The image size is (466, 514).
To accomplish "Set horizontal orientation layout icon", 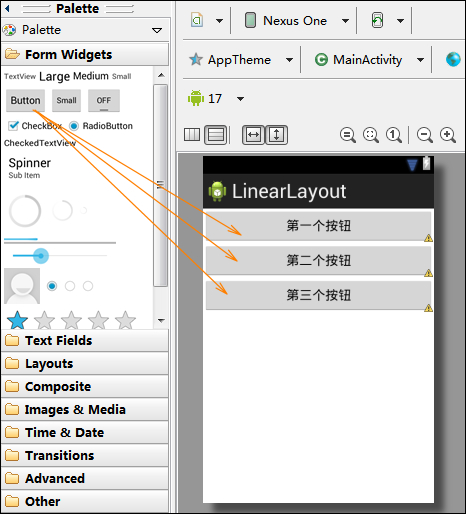I will coord(192,135).
